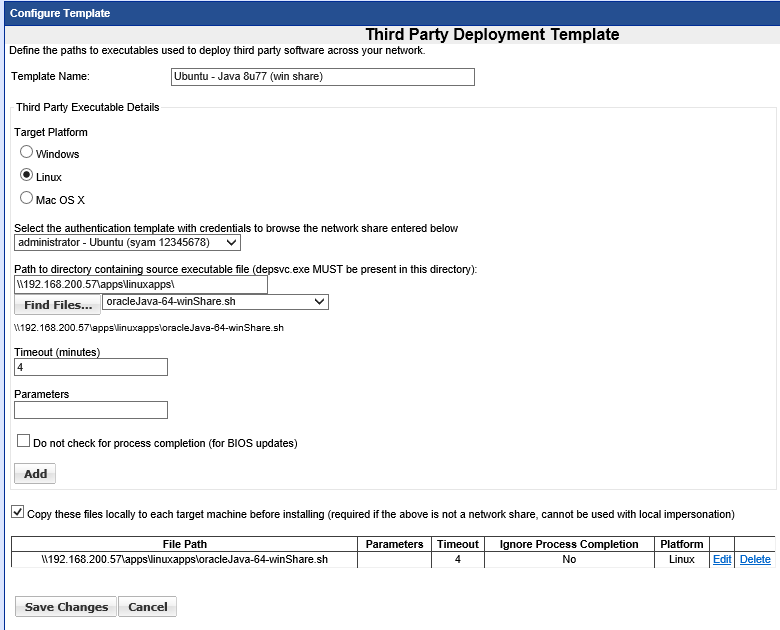Select the Windows target platform radio button
This screenshot has height=630, width=780.
tap(27, 153)
